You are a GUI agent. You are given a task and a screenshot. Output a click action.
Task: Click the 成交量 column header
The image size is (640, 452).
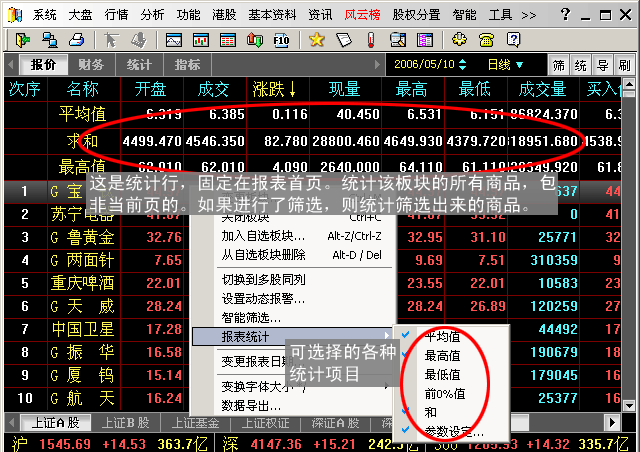(x=542, y=89)
